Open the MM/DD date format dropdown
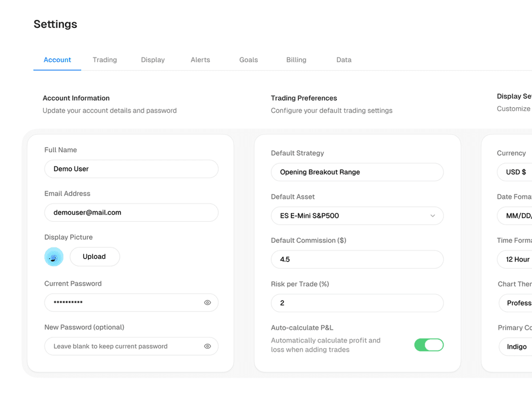This screenshot has width=532, height=399. click(x=514, y=216)
